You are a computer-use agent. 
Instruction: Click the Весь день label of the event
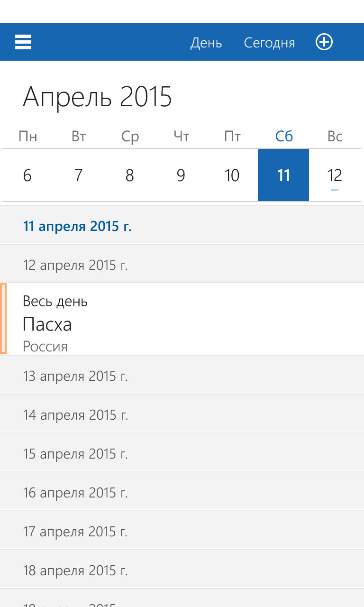pos(55,301)
